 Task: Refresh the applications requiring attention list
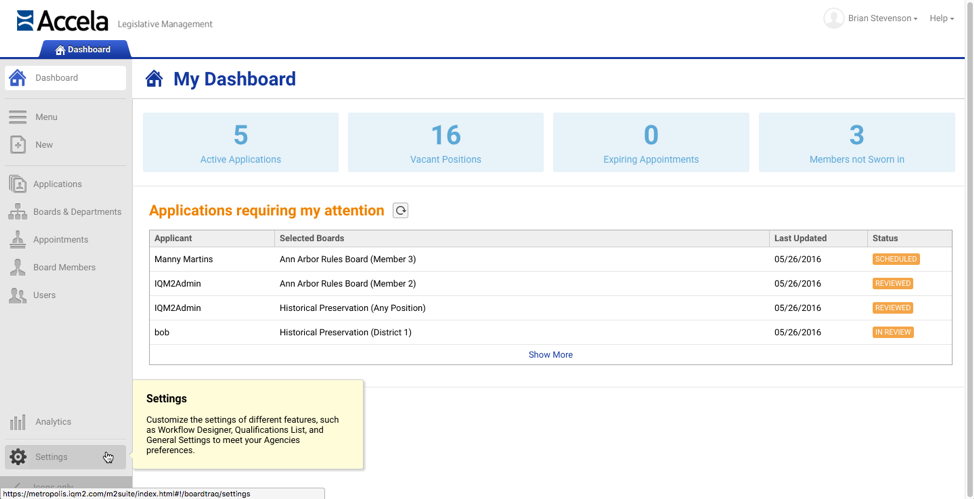tap(401, 211)
